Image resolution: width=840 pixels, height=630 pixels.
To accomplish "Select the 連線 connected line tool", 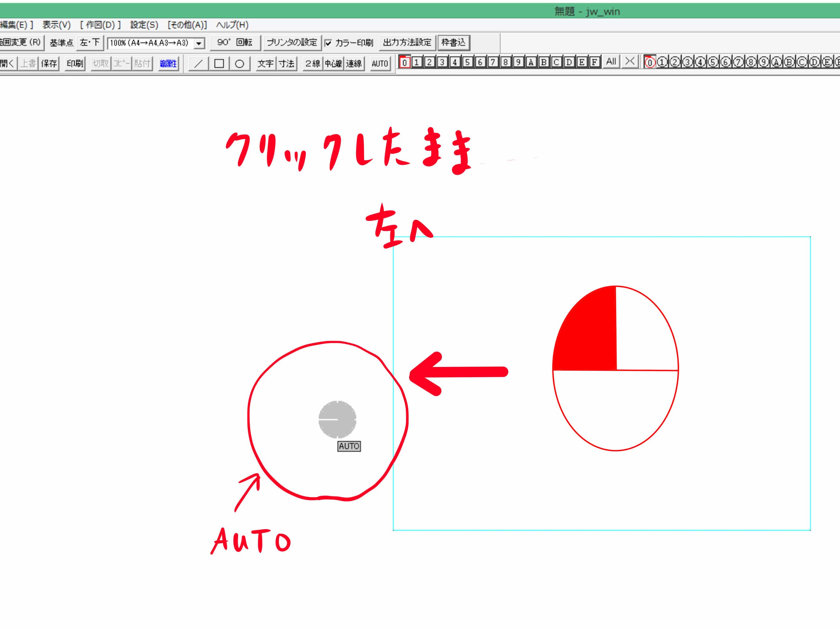I will [x=354, y=63].
